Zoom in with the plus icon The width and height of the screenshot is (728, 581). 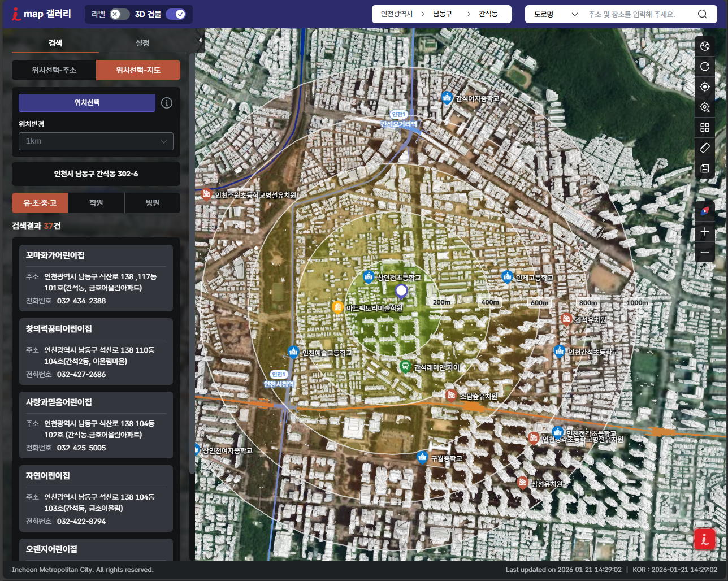point(704,232)
